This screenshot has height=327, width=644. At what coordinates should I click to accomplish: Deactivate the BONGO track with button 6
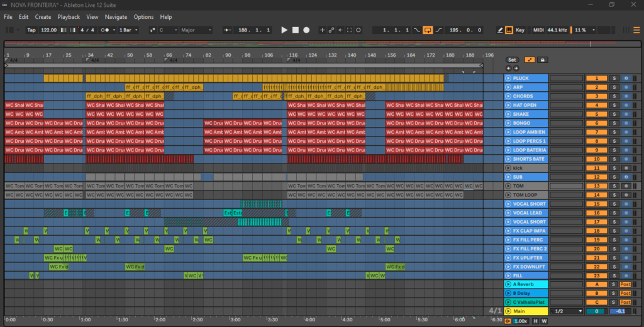coord(596,123)
